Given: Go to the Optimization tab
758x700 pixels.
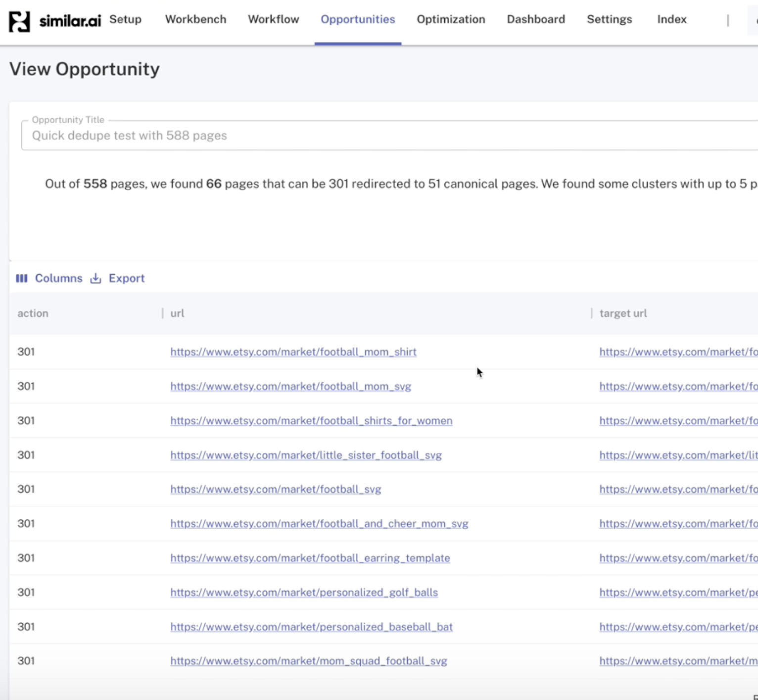Looking at the screenshot, I should pos(451,19).
